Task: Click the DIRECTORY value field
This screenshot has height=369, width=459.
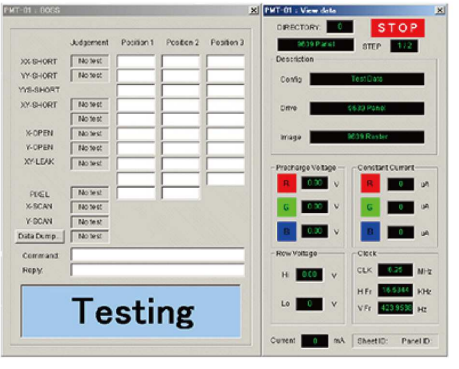Action: 340,27
